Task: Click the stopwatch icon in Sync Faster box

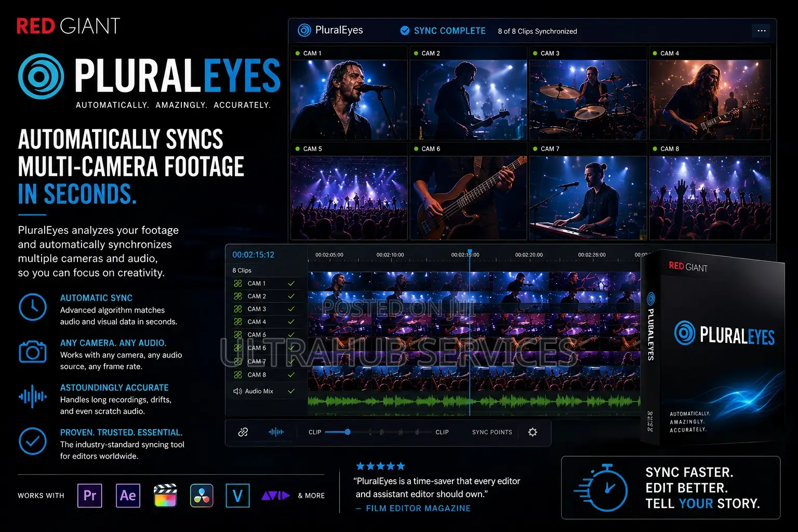Action: (602, 488)
